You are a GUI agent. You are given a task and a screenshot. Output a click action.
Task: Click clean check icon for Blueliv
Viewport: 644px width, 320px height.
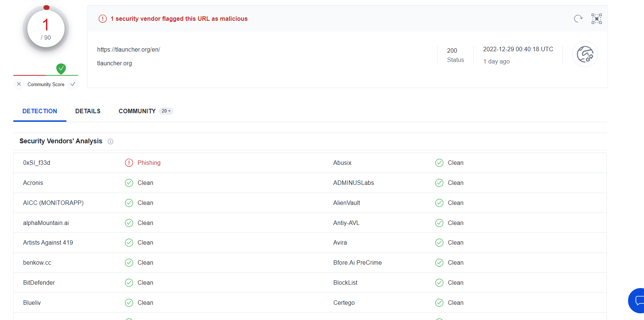[129, 303]
